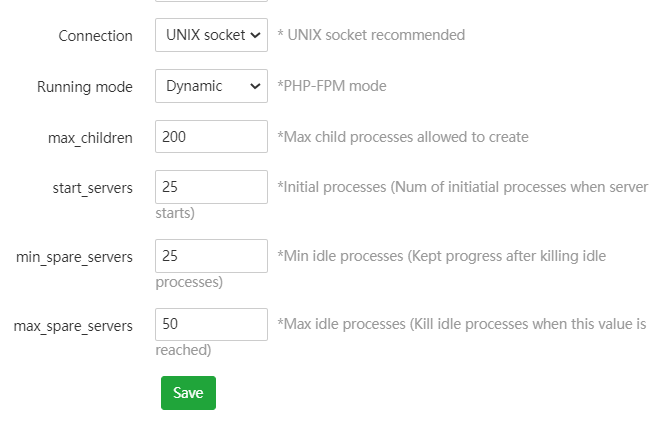
Task: Click the min_spare_servers label
Action: (x=74, y=257)
